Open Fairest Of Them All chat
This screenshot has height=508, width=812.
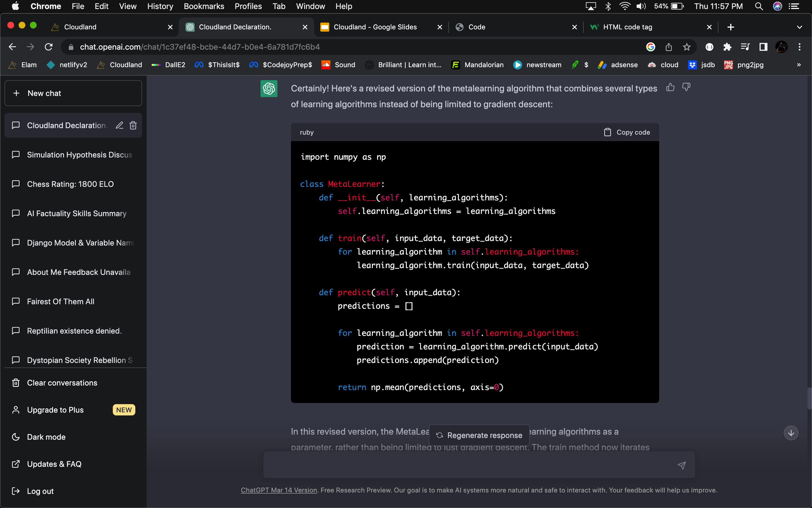pos(73,301)
